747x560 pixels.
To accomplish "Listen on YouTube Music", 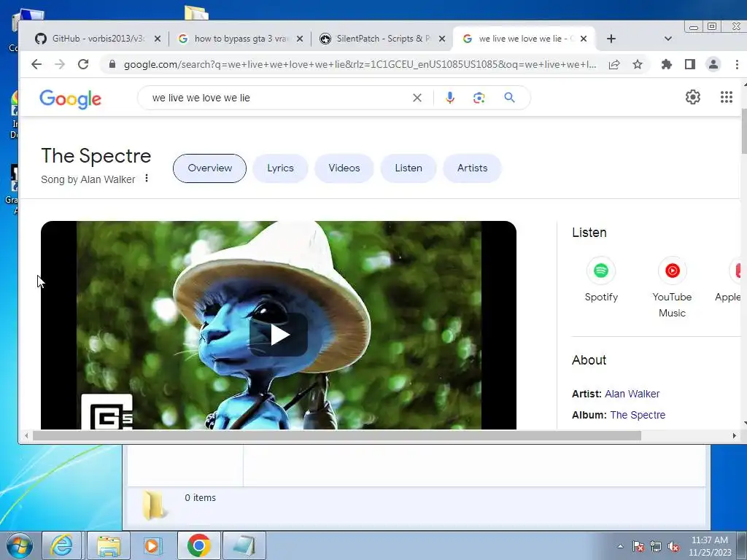I will (672, 287).
